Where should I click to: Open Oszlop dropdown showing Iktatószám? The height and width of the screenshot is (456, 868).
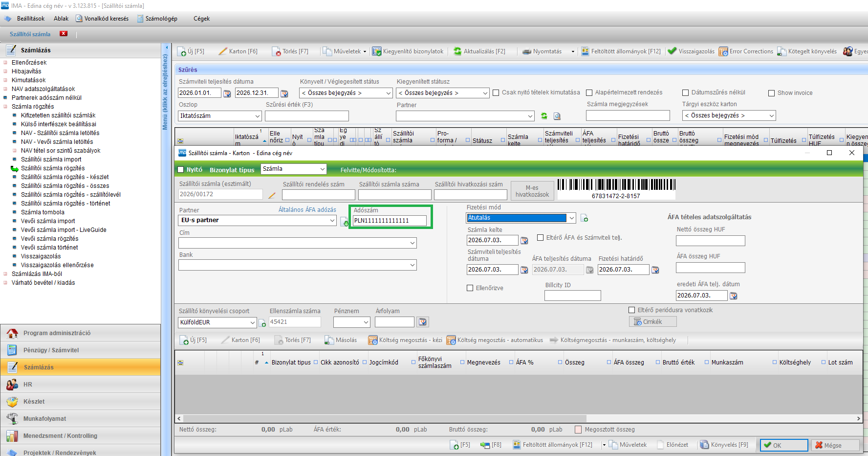click(x=220, y=116)
